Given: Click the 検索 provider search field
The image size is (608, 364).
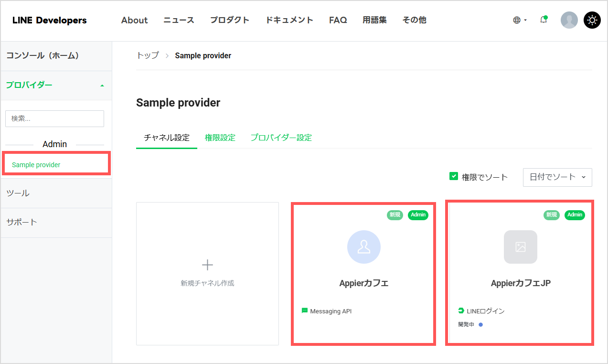Looking at the screenshot, I should (x=54, y=118).
